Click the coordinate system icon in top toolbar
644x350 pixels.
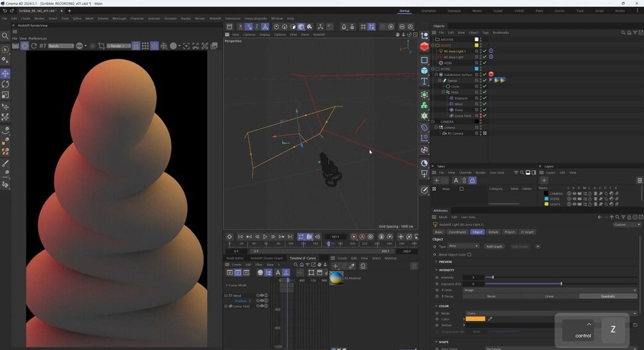265,27
